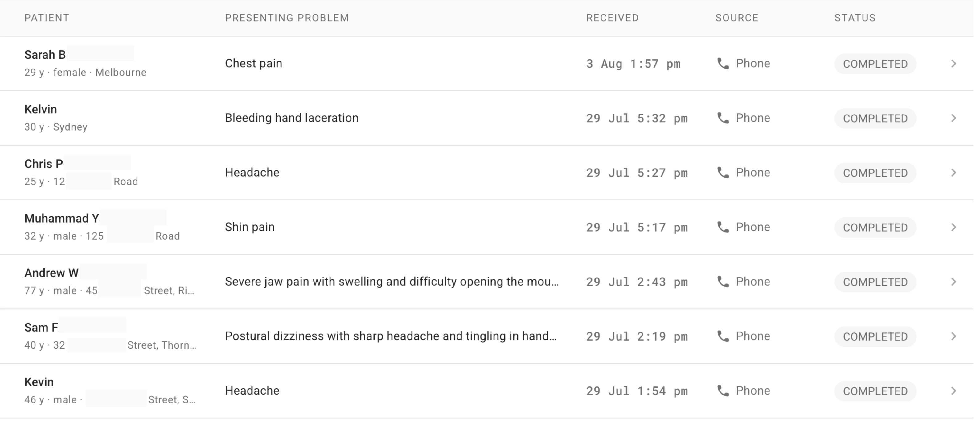Select patient name Chris P
Screen dimensions: 980x422
44,164
